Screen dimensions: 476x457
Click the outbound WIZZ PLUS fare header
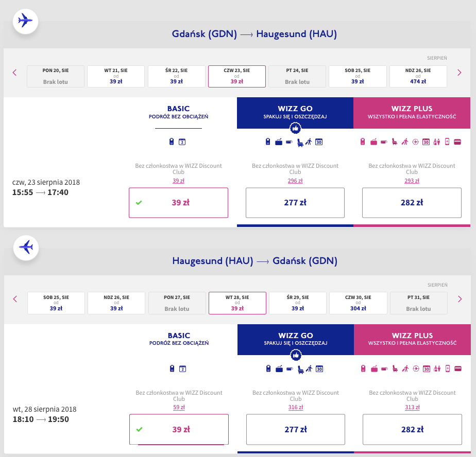[412, 113]
